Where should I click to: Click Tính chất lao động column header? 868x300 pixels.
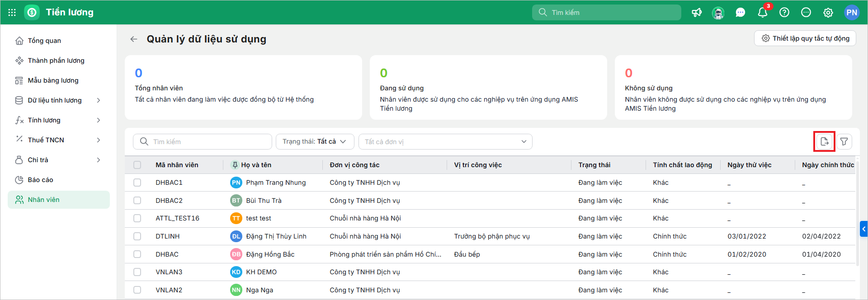coord(682,165)
